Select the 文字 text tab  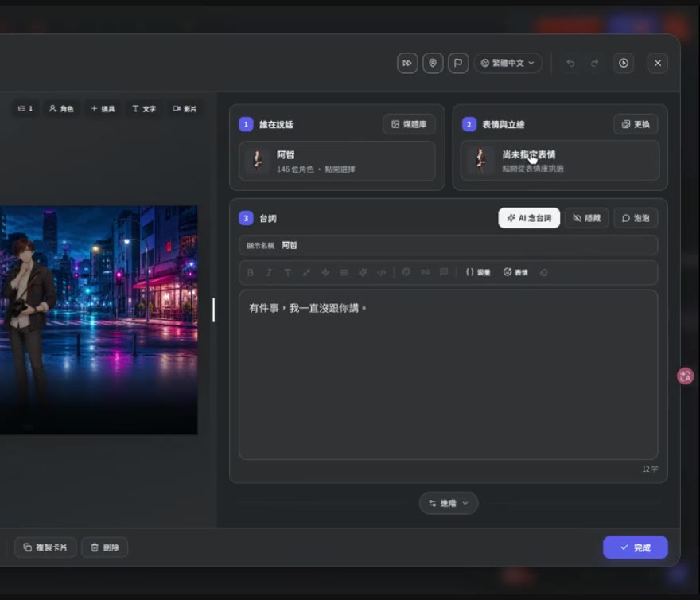(144, 108)
